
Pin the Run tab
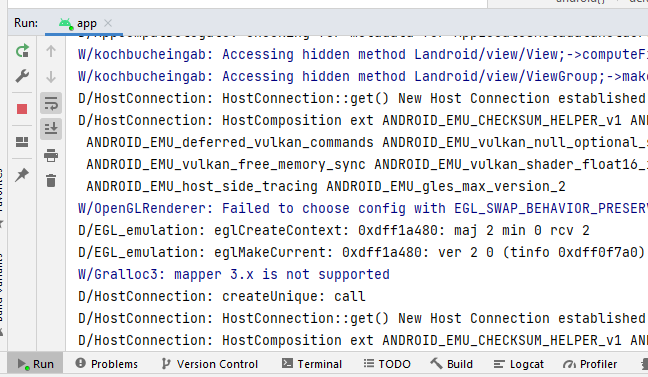pyautogui.click(x=22, y=175)
